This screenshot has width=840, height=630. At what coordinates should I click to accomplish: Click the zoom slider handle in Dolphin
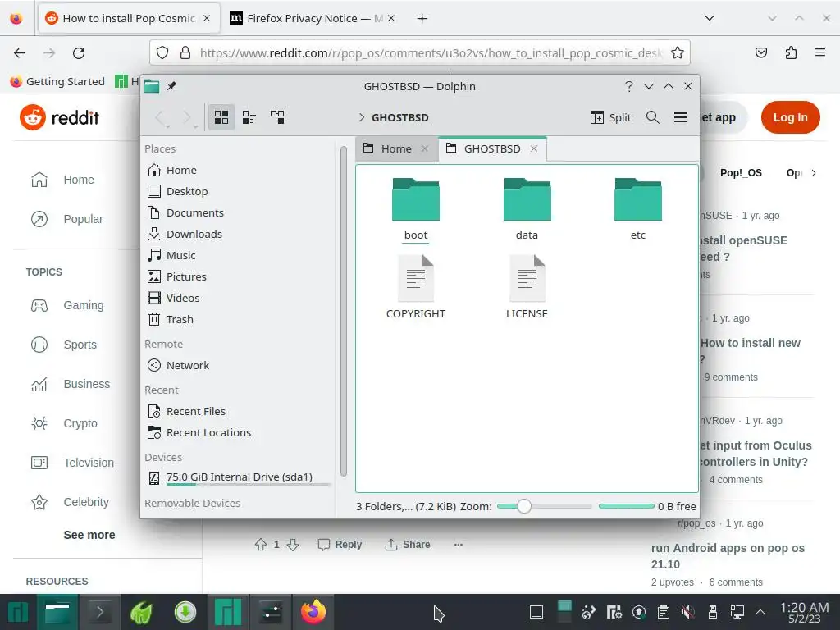point(524,506)
